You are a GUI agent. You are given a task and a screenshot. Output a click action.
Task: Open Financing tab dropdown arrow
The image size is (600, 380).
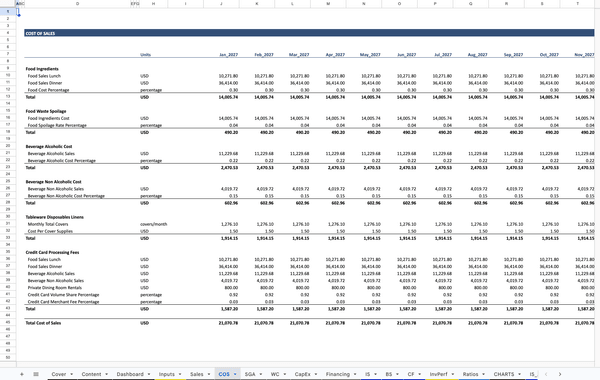[355, 374]
